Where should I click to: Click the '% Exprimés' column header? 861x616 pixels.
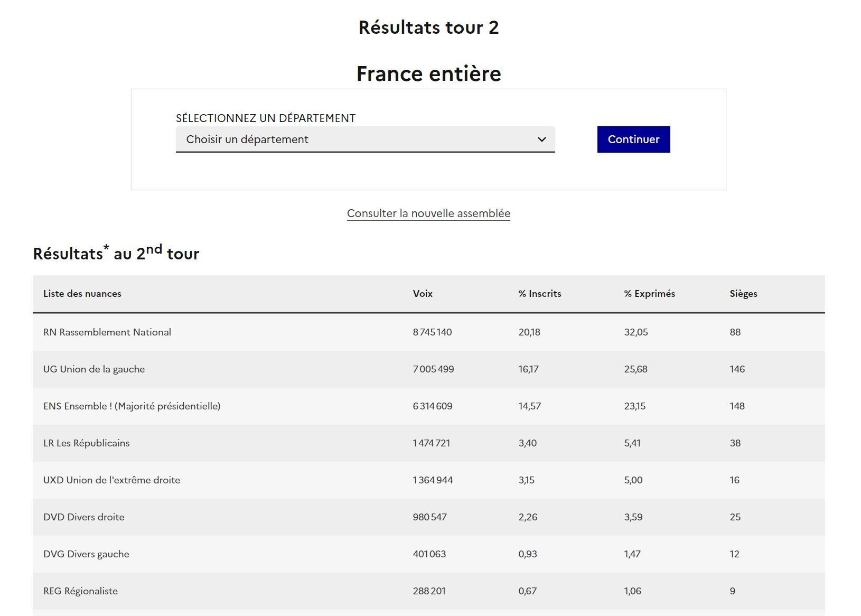pyautogui.click(x=649, y=294)
